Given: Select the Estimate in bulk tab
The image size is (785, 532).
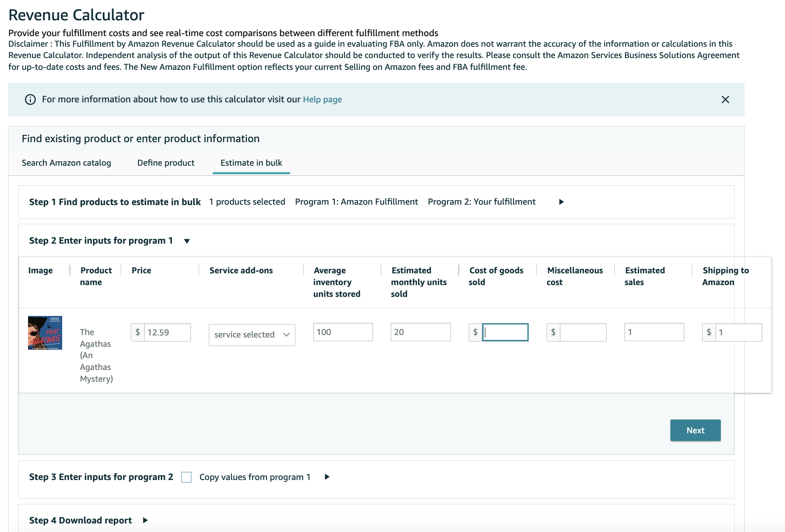Looking at the screenshot, I should [x=251, y=163].
